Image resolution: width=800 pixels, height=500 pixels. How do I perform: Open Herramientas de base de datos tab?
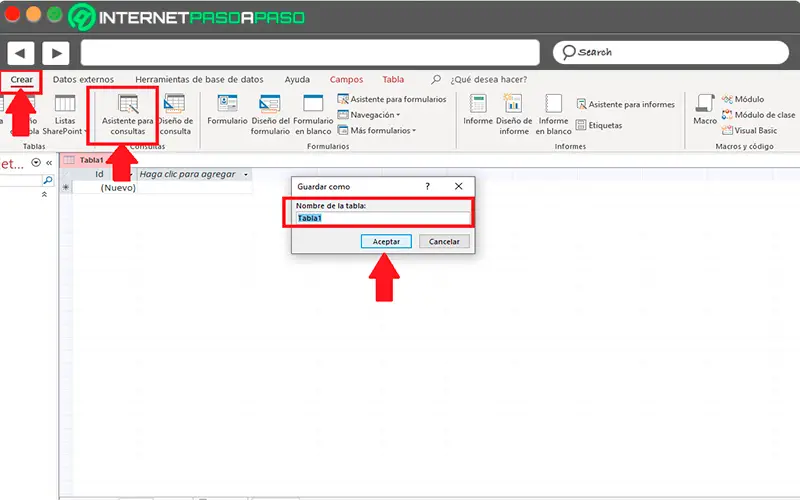point(199,80)
